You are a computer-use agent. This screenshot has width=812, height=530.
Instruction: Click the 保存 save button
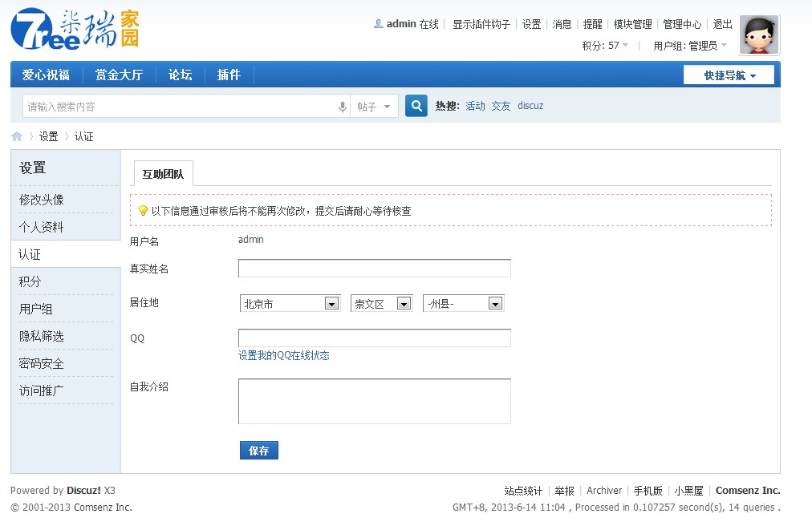tap(258, 451)
